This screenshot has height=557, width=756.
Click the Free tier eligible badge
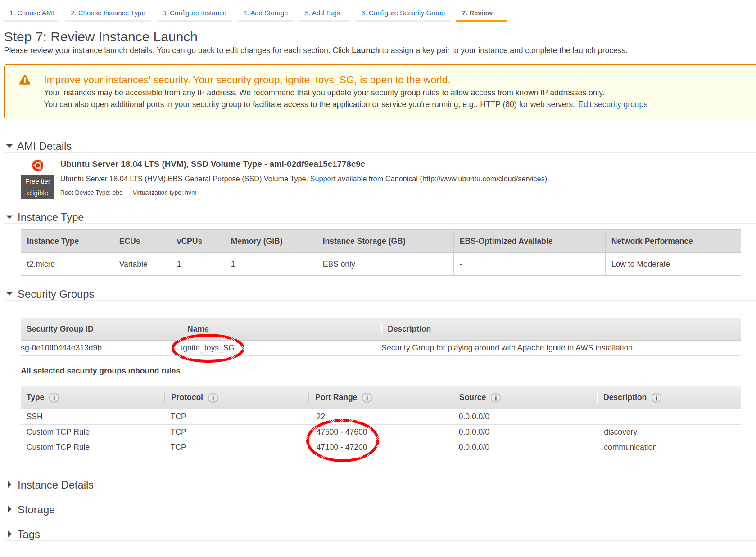tap(38, 187)
